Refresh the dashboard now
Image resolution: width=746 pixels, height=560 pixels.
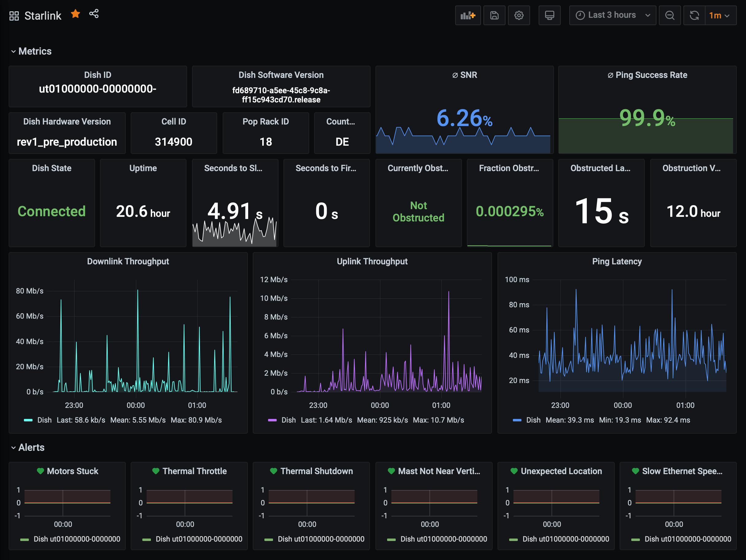(x=694, y=15)
